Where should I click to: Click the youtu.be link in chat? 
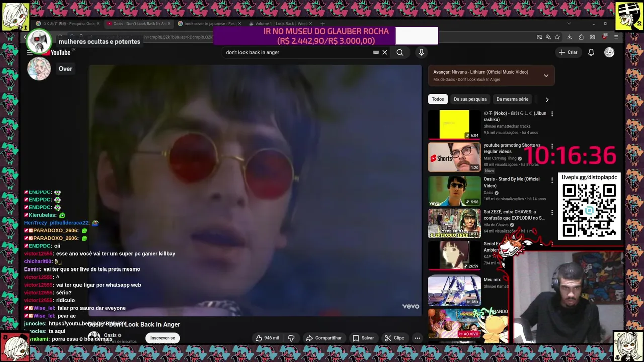coord(87,324)
